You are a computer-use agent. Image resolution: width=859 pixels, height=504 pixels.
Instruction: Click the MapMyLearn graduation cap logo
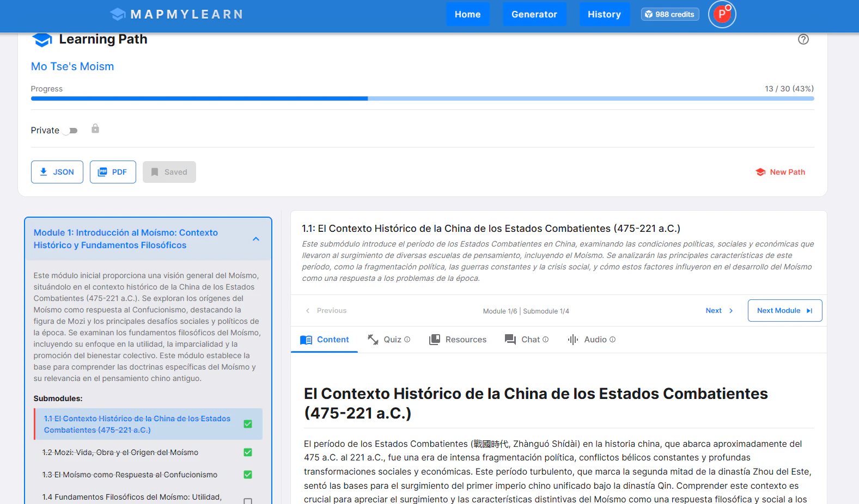pyautogui.click(x=118, y=14)
